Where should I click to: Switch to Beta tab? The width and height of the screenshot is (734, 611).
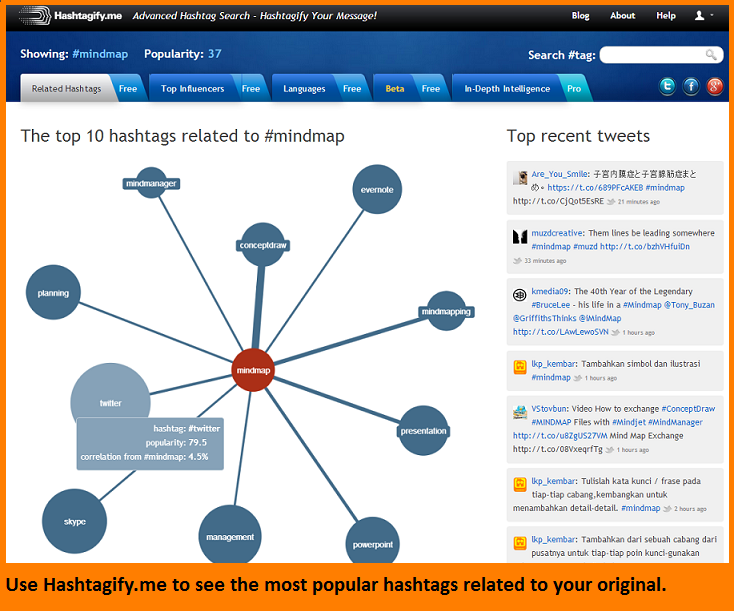tap(395, 88)
